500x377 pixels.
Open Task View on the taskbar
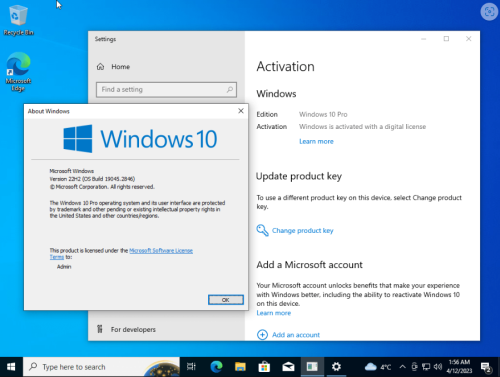191,367
